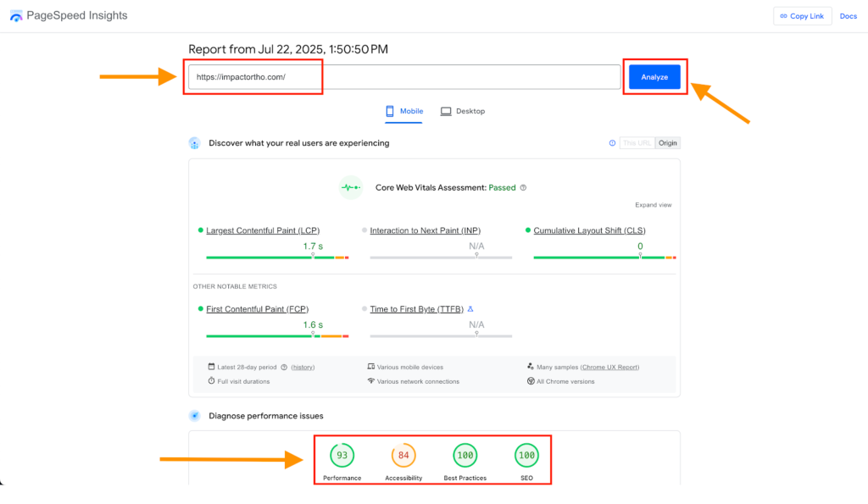
Task: Open the (history) link
Action: pos(303,368)
